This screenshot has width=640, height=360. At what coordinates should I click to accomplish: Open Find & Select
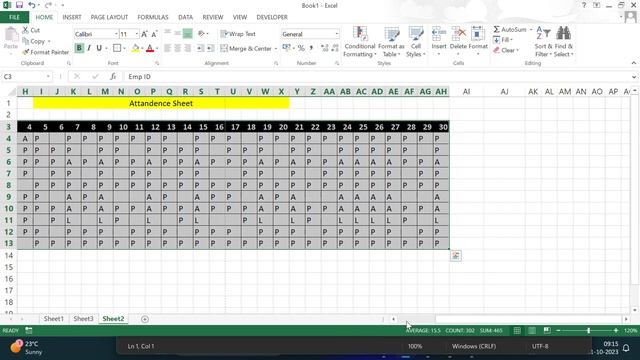[564, 42]
